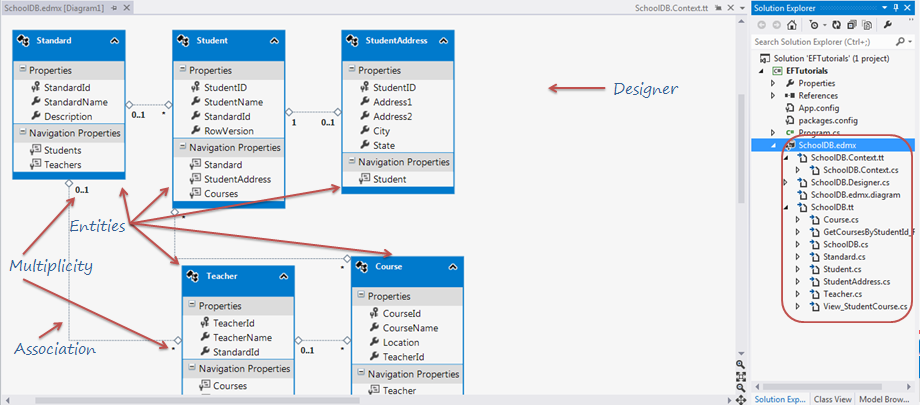The width and height of the screenshot is (920, 405).
Task: Collapse the SchoolDB.tt node
Action: click(786, 207)
